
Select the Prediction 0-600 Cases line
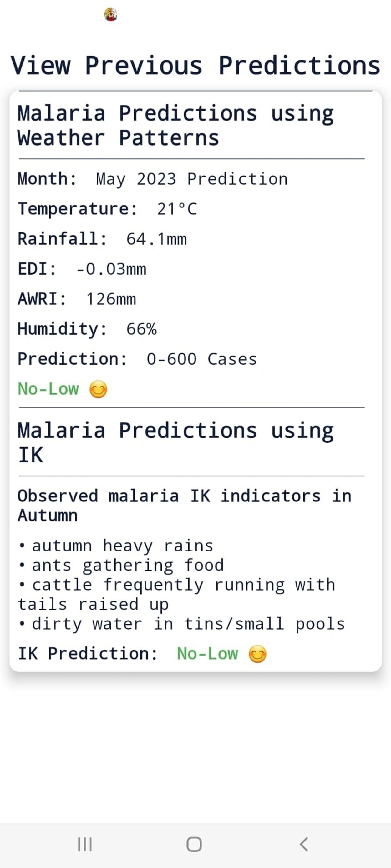click(137, 359)
